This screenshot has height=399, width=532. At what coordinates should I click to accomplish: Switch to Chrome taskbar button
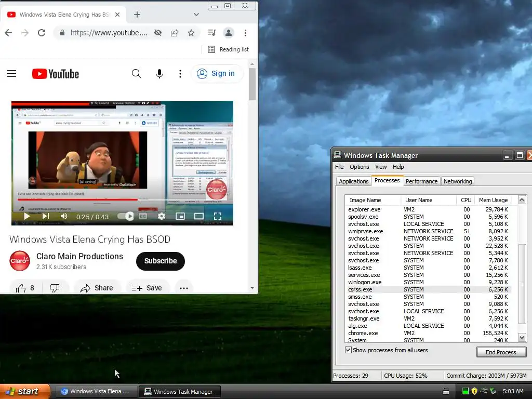coord(96,392)
